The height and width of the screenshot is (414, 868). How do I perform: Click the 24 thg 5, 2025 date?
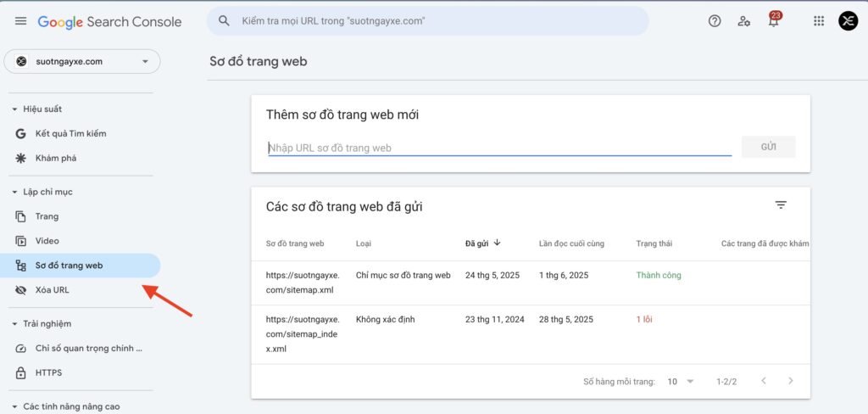(x=492, y=276)
